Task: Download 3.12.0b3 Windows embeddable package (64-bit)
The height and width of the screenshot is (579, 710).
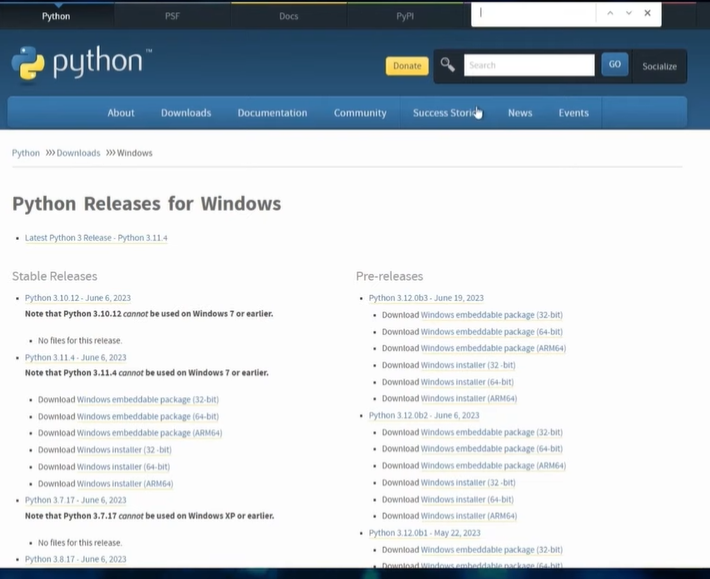Action: [492, 331]
